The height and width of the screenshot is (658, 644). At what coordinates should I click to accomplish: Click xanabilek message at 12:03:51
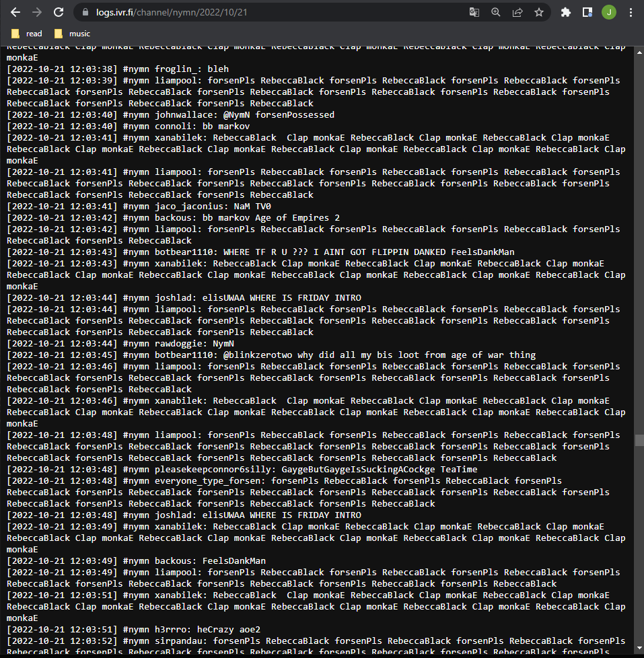pyautogui.click(x=316, y=606)
